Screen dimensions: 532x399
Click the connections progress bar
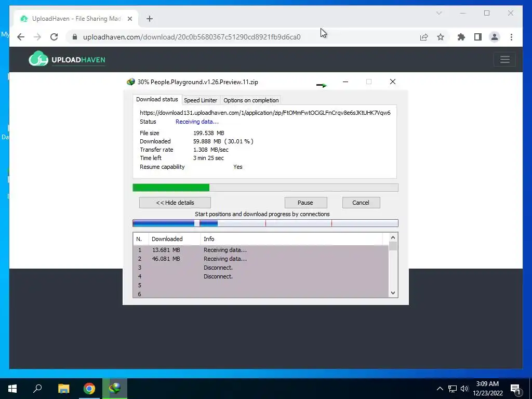(x=265, y=223)
